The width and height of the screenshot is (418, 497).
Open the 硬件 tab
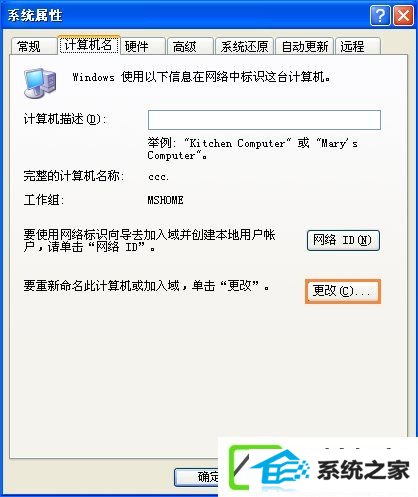coord(143,46)
